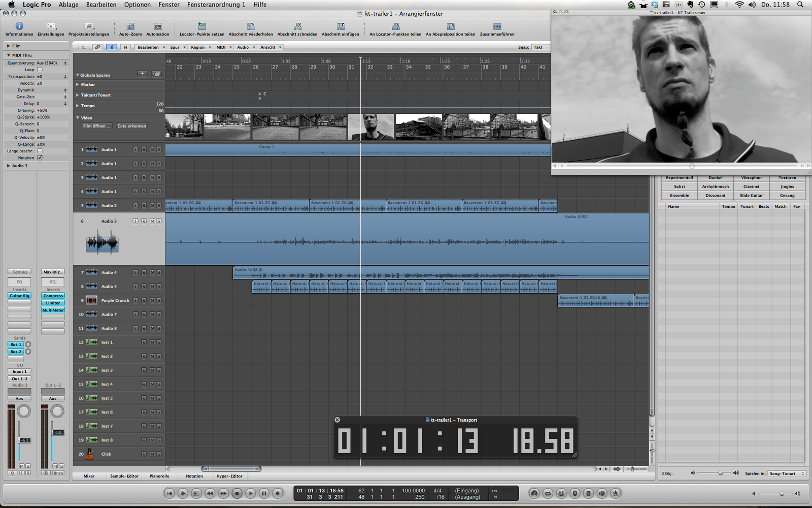Toggle the Loop checkbox in region parameters
The width and height of the screenshot is (812, 508).
pyautogui.click(x=40, y=70)
